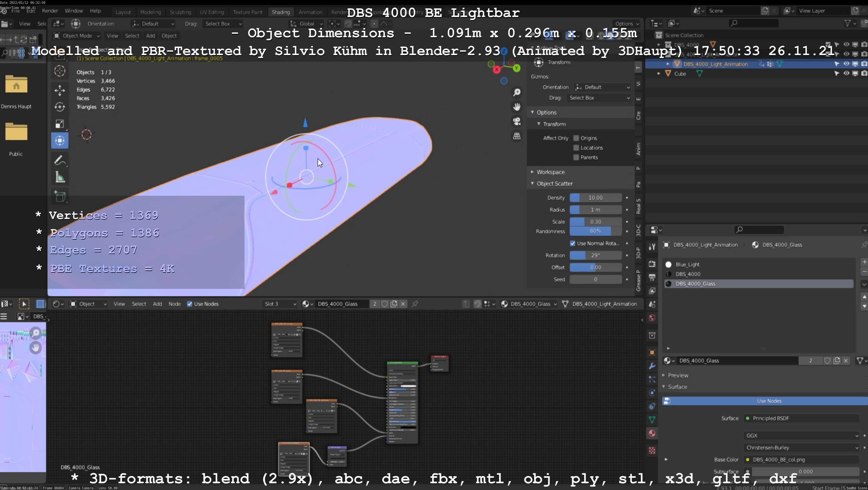Screen dimensions: 868x490
Task: Open the GGX distribution dropdown
Action: point(802,436)
